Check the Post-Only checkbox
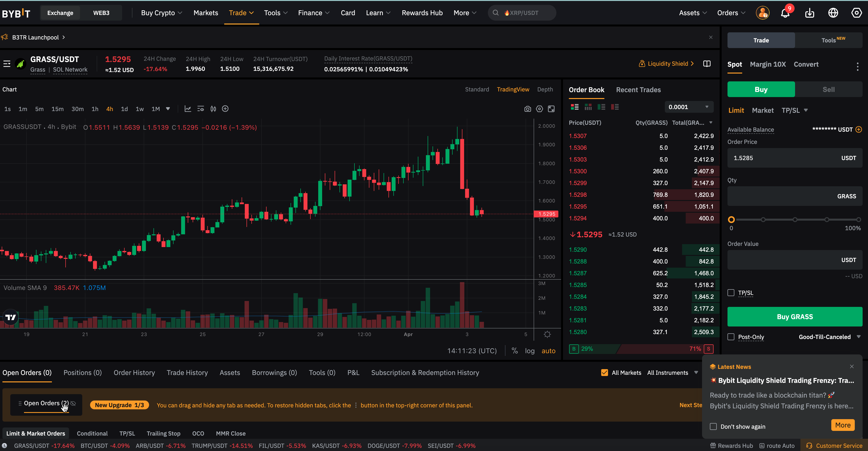Image resolution: width=868 pixels, height=451 pixels. click(731, 337)
